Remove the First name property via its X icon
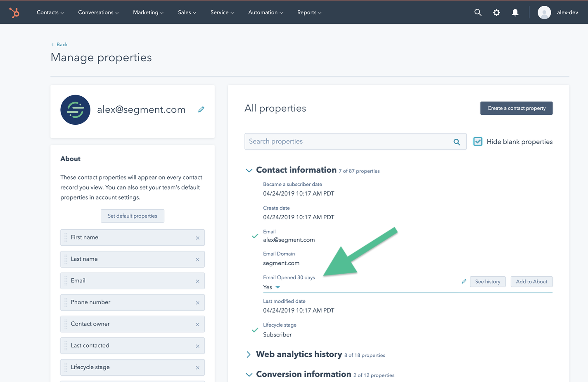This screenshot has height=382, width=588. [197, 237]
